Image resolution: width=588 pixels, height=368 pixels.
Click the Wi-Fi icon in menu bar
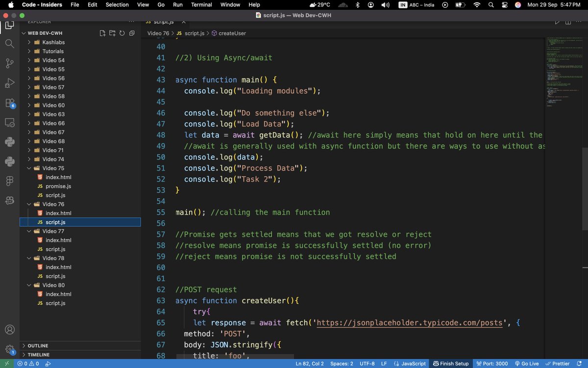pos(477,5)
